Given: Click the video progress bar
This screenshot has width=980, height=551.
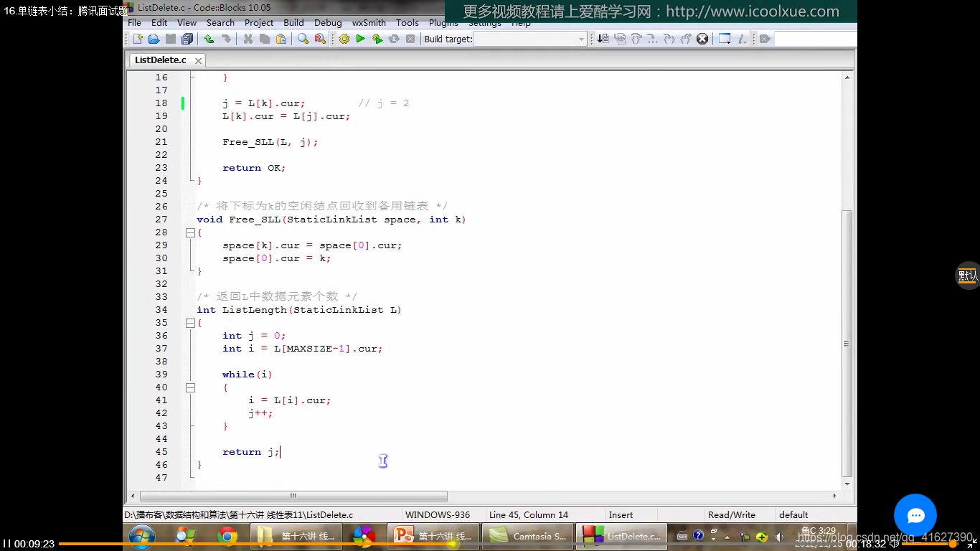Looking at the screenshot, I should coord(451,544).
